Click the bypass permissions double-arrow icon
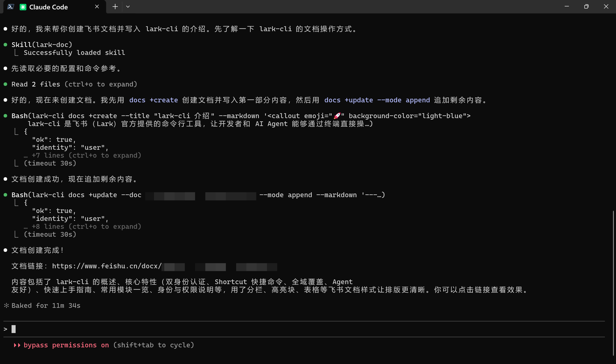Image resolution: width=616 pixels, height=364 pixels. (x=17, y=345)
